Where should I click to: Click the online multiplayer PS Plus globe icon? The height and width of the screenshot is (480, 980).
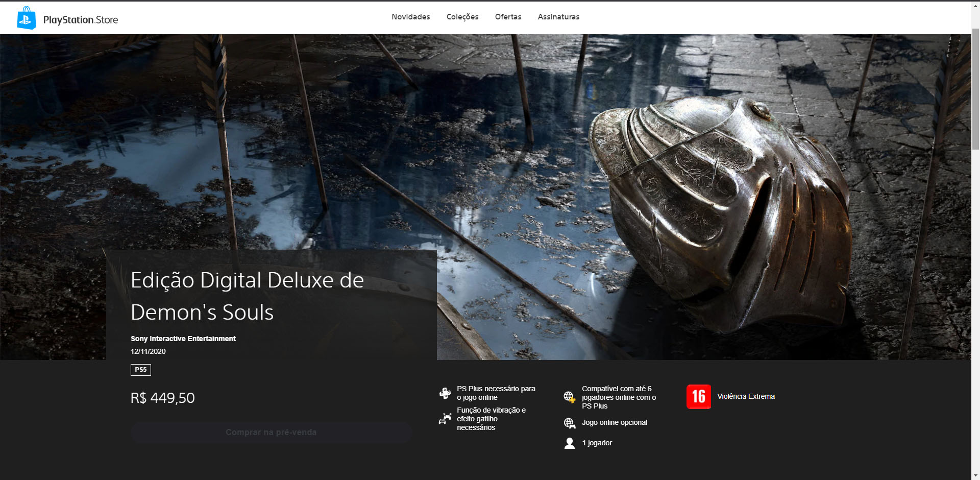pyautogui.click(x=570, y=397)
